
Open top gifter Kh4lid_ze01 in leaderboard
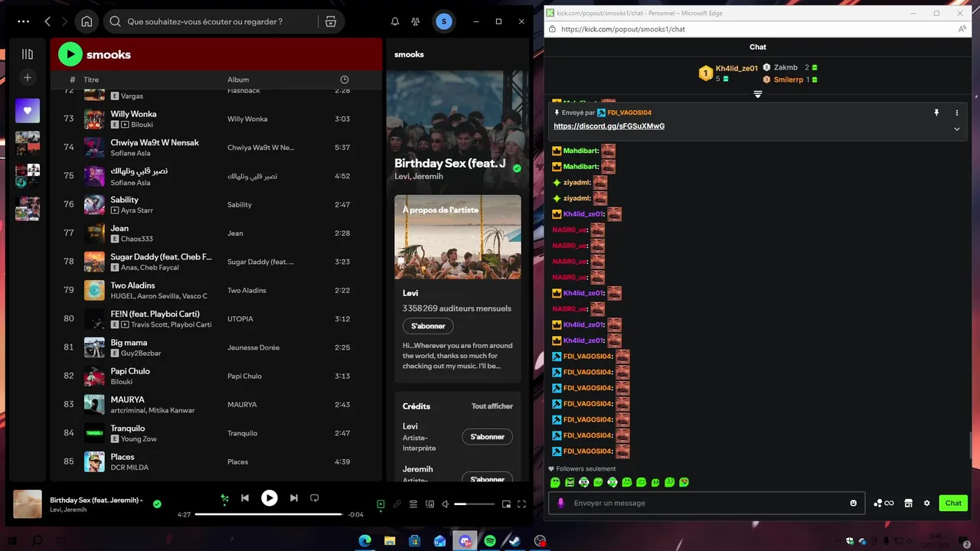[737, 68]
